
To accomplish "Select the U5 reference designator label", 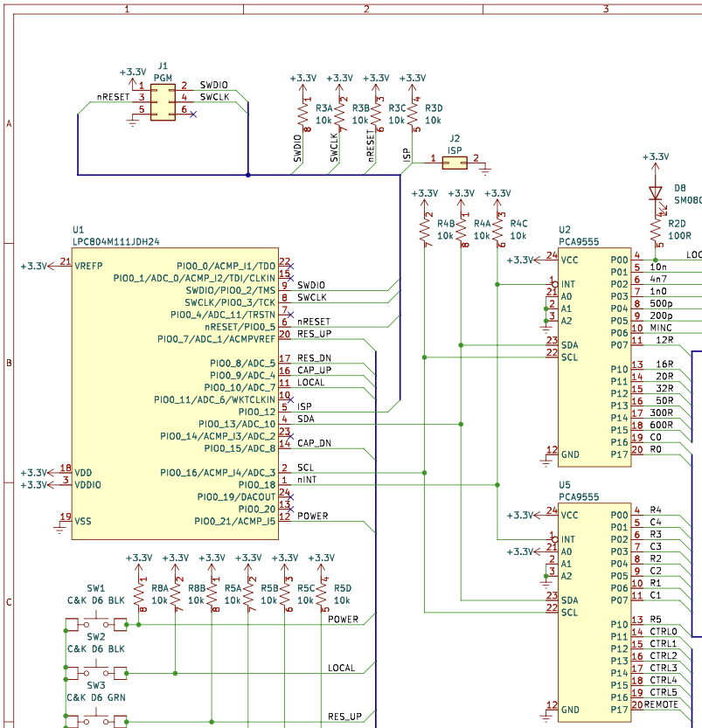I will (x=565, y=485).
